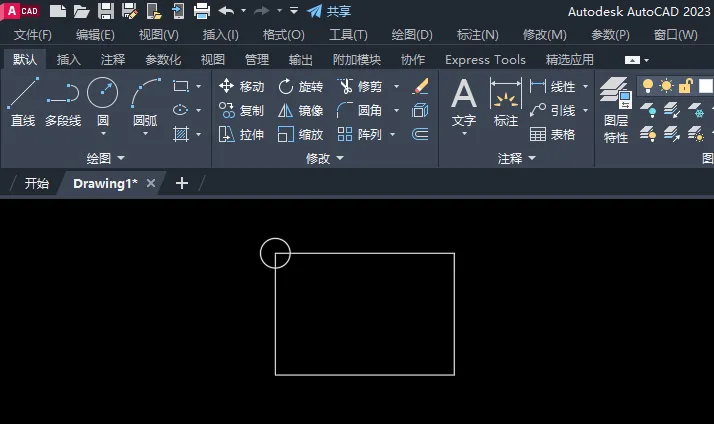Click the AutoCAD application logo button
This screenshot has width=714, height=424.
tap(21, 11)
